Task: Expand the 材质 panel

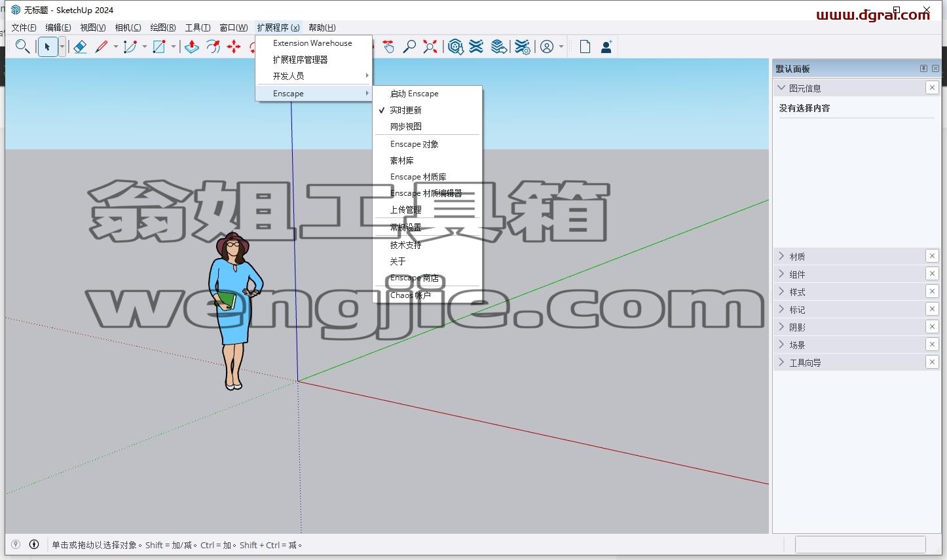Action: click(781, 256)
